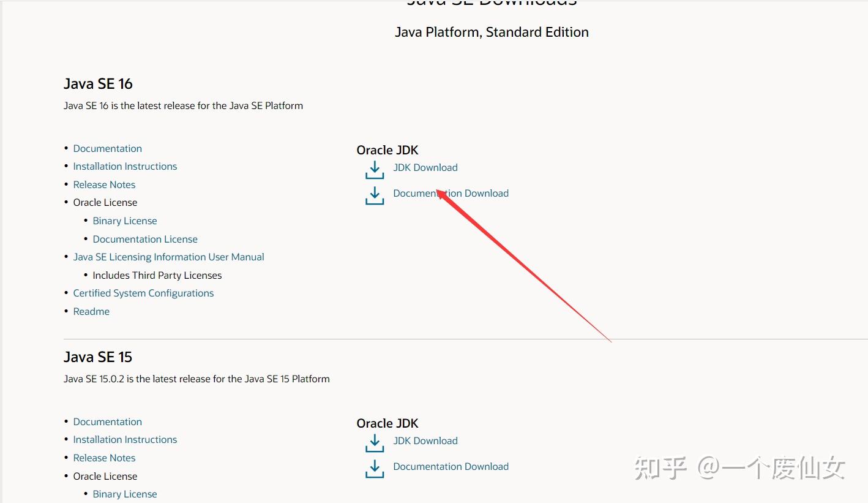Open Certified System Configurations link

[x=144, y=293]
